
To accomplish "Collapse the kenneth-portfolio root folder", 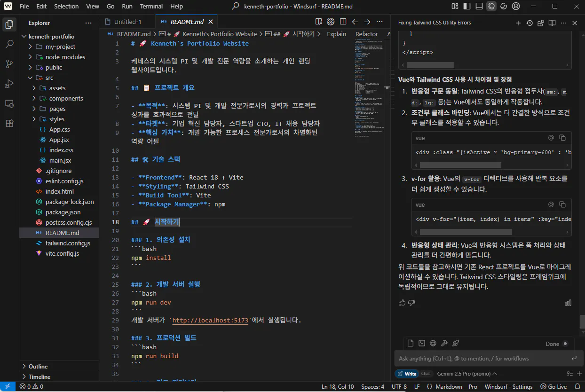I will pyautogui.click(x=59, y=36).
